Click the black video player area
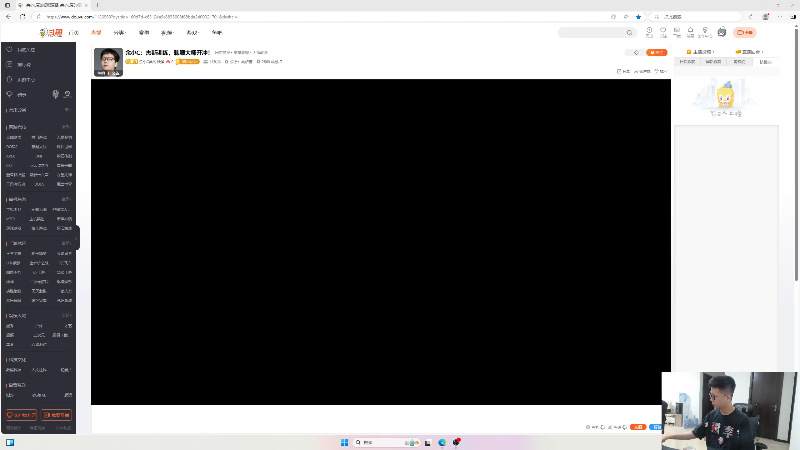Viewport: 800px width, 450px height. [x=381, y=242]
